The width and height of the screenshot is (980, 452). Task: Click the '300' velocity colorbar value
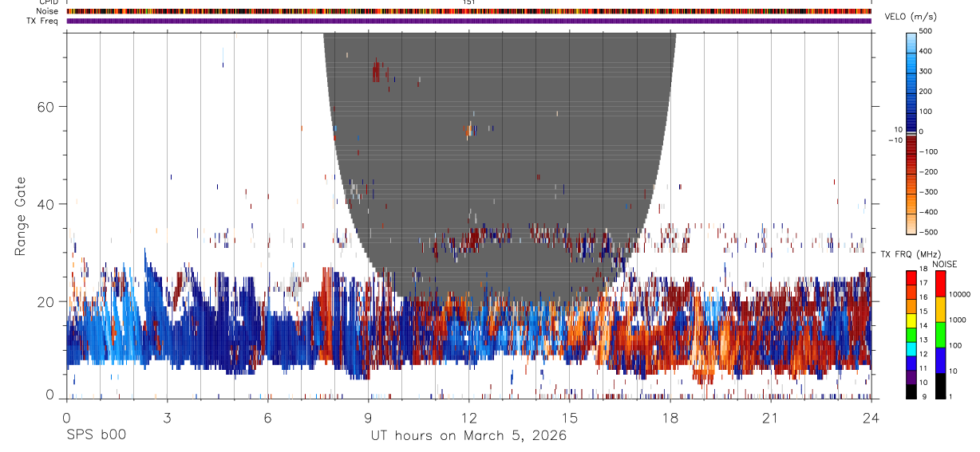[x=926, y=71]
